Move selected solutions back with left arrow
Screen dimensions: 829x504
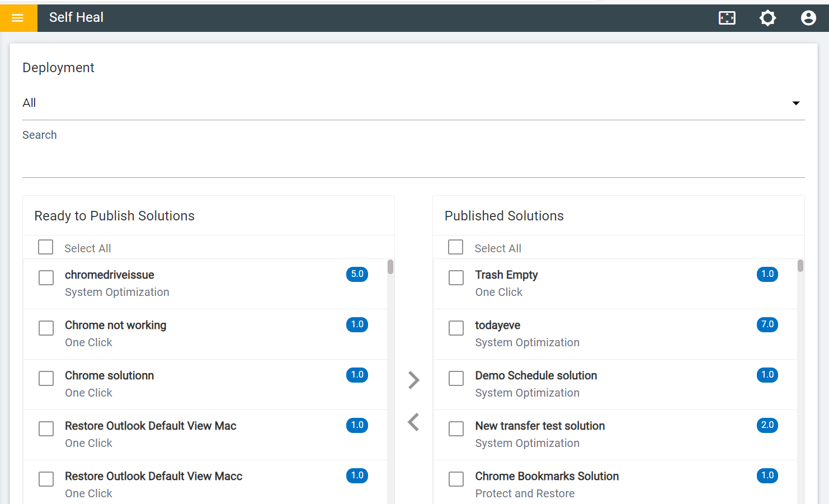pyautogui.click(x=413, y=422)
